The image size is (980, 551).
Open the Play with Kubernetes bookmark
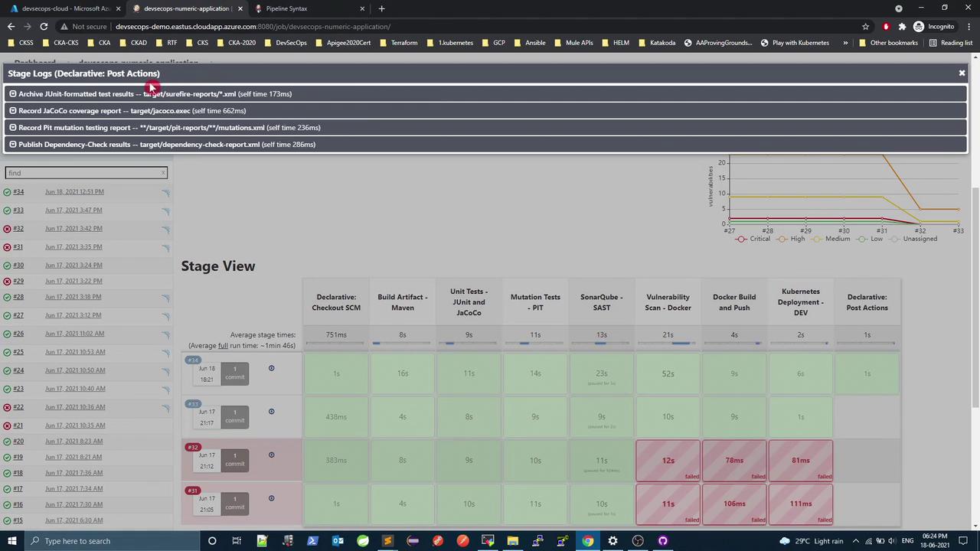[795, 43]
